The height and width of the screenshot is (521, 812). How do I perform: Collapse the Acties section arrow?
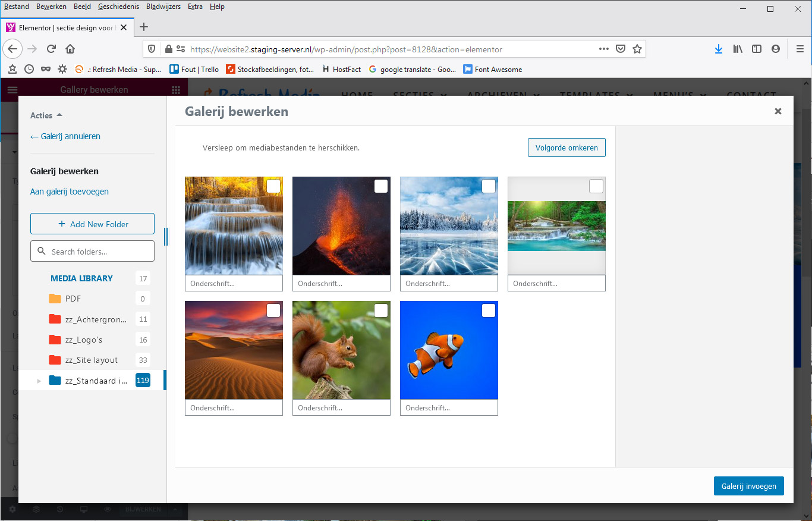[x=59, y=115]
